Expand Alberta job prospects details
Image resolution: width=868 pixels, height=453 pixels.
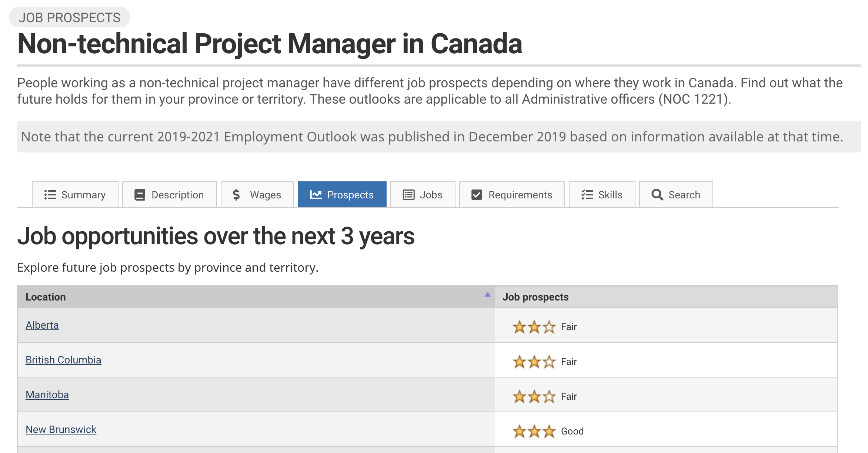pos(41,325)
